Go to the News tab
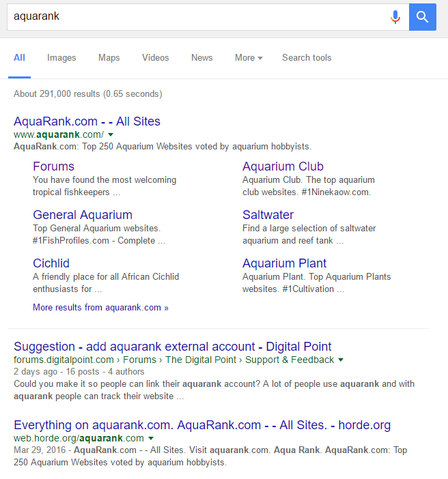Viewport: 448px width, 479px height. pos(201,58)
